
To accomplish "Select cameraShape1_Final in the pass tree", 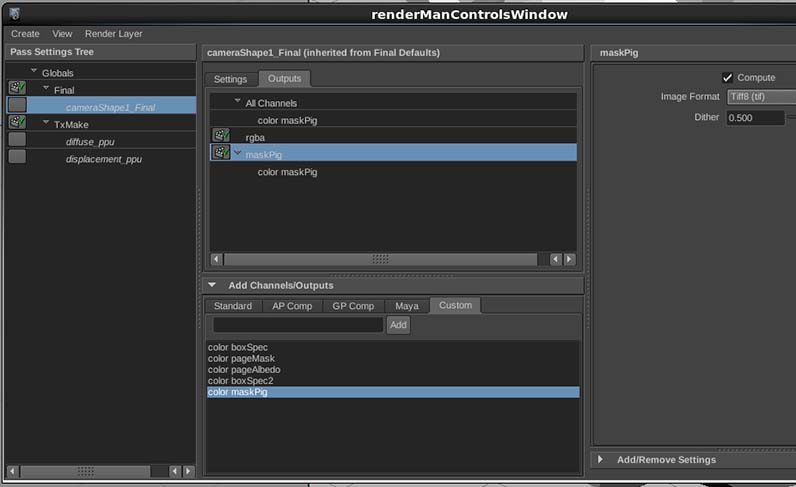I will pos(110,107).
